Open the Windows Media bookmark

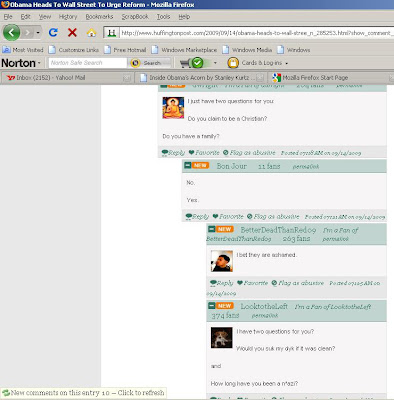[247, 50]
